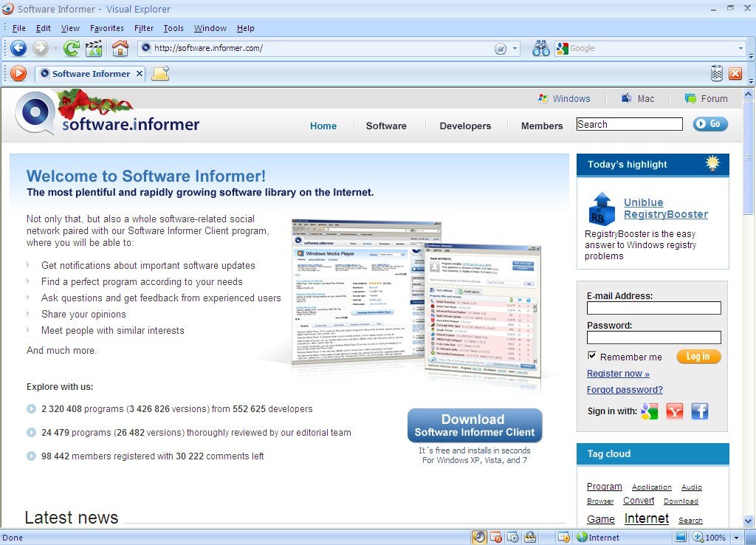756x545 pixels.
Task: Open the Tools menu
Action: 173,28
